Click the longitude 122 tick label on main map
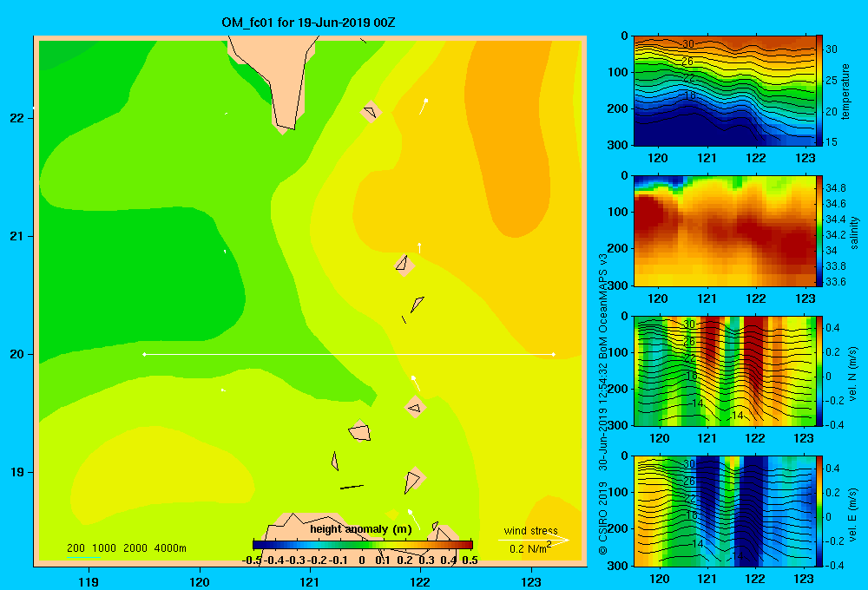Viewport: 868px width, 590px height. point(421,581)
